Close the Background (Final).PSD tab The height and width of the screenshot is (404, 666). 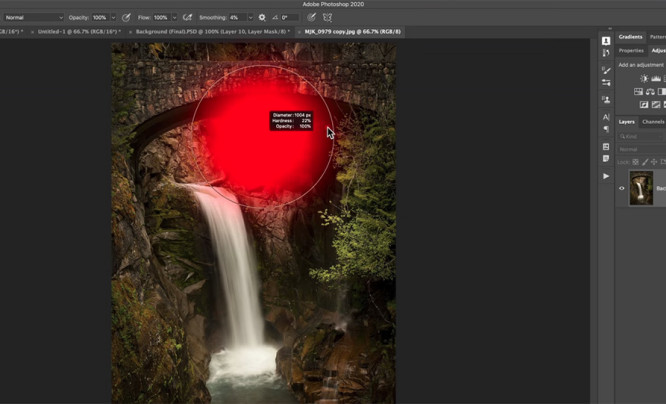130,32
